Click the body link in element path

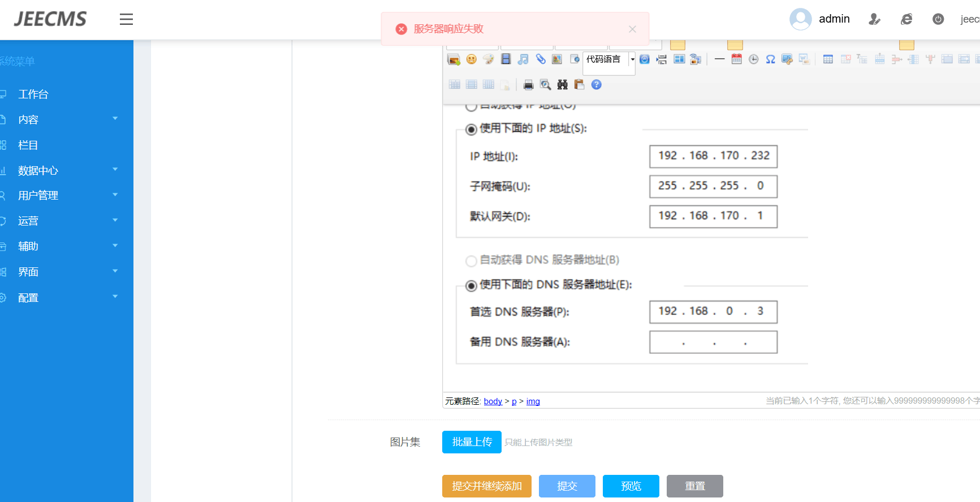click(493, 401)
